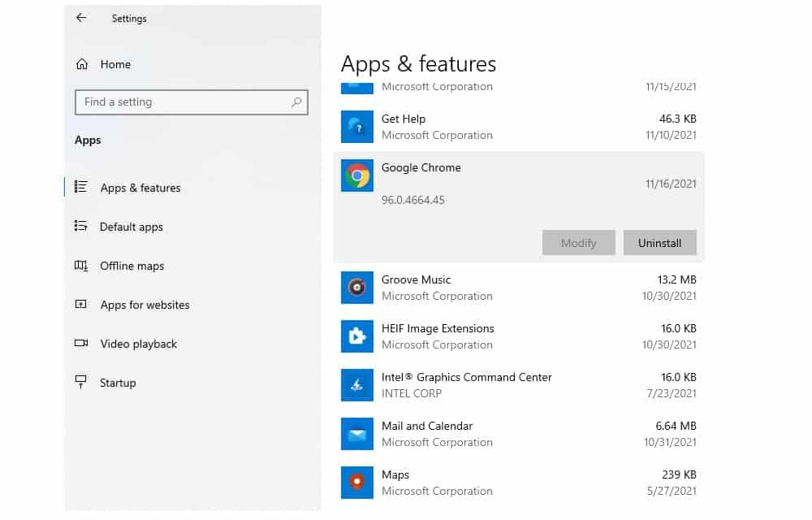The height and width of the screenshot is (520, 812).
Task: Click the Mail and Calendar app icon
Action: point(356,434)
